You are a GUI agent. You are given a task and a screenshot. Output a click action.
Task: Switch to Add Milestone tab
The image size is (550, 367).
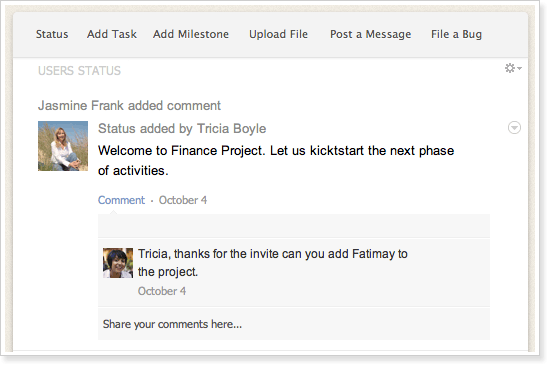pyautogui.click(x=191, y=34)
